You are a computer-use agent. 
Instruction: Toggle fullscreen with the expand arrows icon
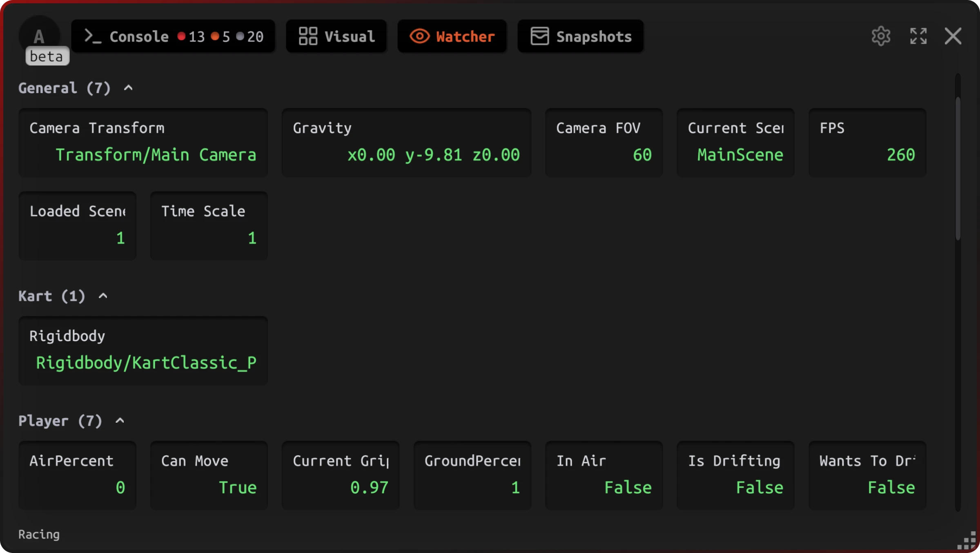point(918,36)
